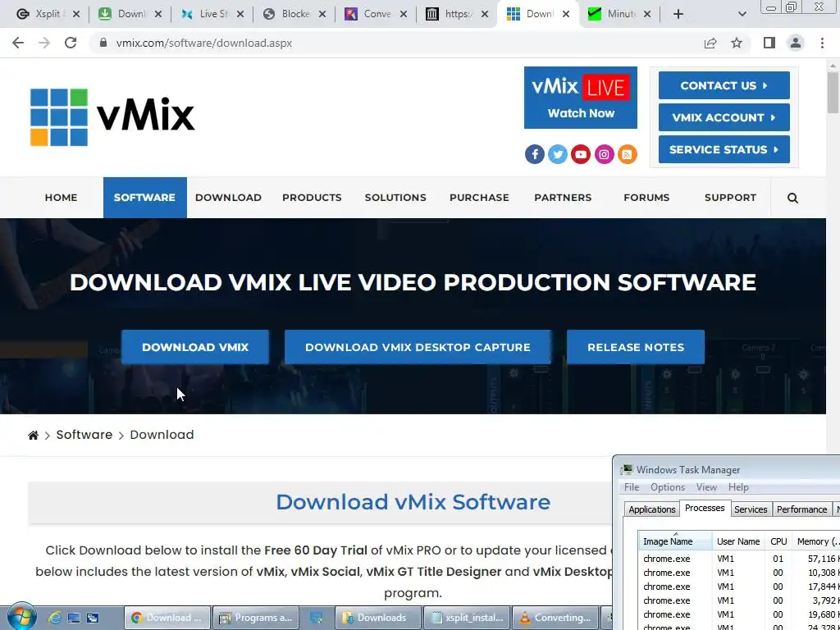Viewport: 840px width, 630px height.
Task: Open the Chrome profile avatar
Action: [x=796, y=43]
